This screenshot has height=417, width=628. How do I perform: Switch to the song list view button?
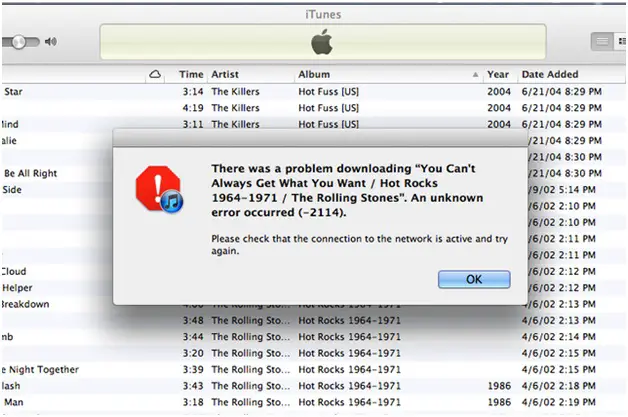tap(601, 41)
